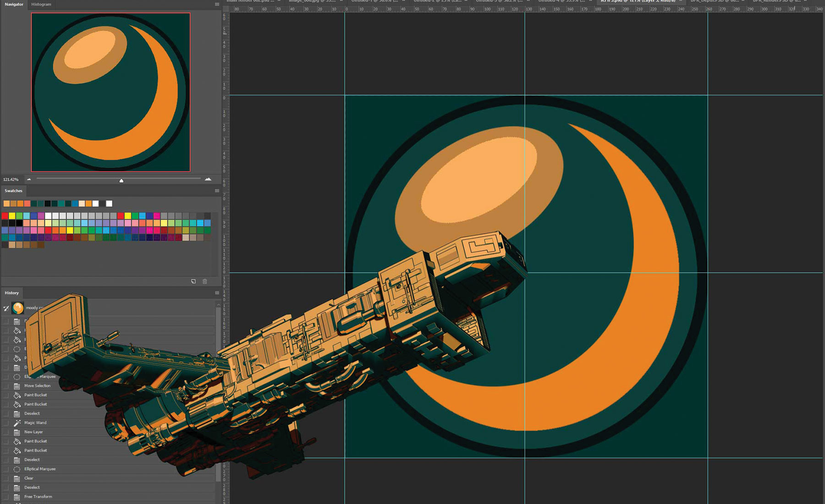The image size is (825, 504).
Task: Click the Navigator preview thumbnail
Action: click(x=110, y=92)
